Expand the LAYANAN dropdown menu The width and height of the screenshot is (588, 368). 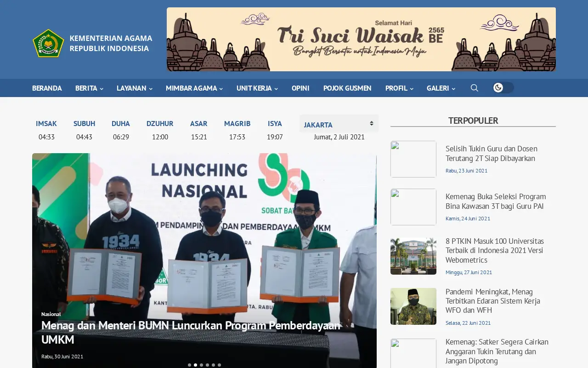point(134,88)
